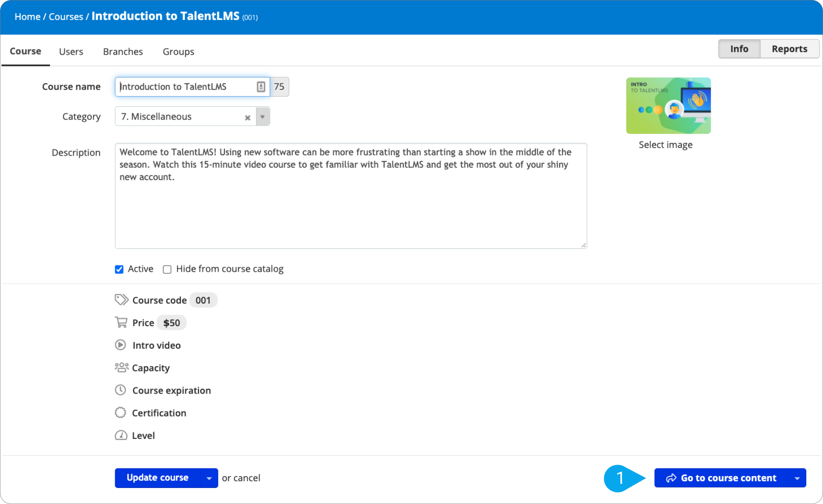Click the Certification badge icon

(x=120, y=413)
